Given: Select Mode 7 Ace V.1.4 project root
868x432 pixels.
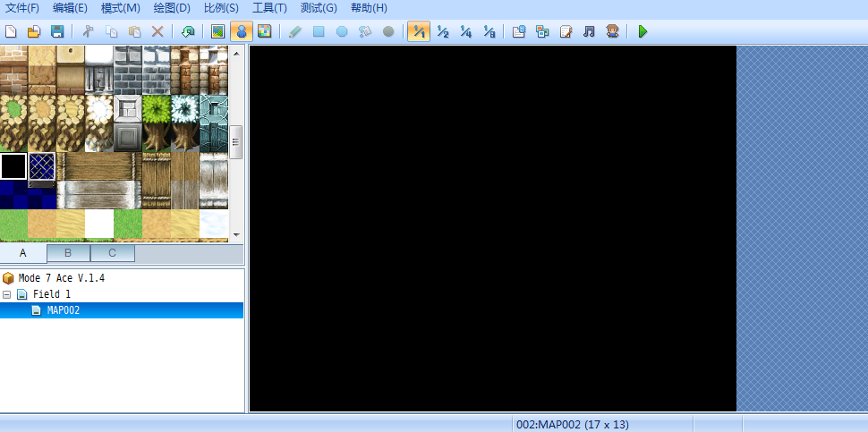Looking at the screenshot, I should 62,278.
